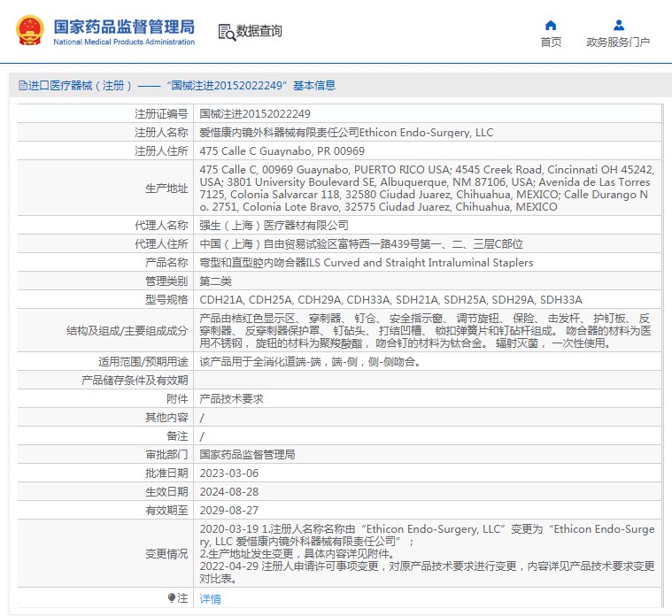Click the expiry date 2029-08-27
672x616 pixels.
pyautogui.click(x=229, y=510)
